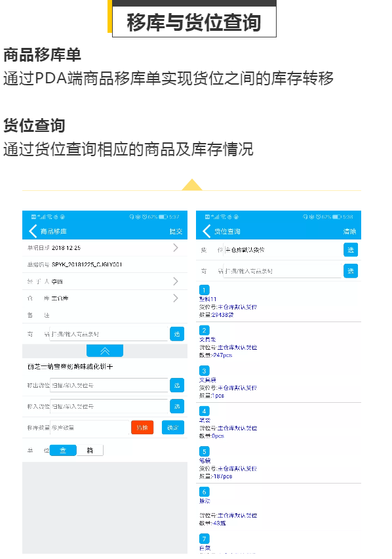
Task: Select the 箱 unit option
Action: pyautogui.click(x=90, y=450)
